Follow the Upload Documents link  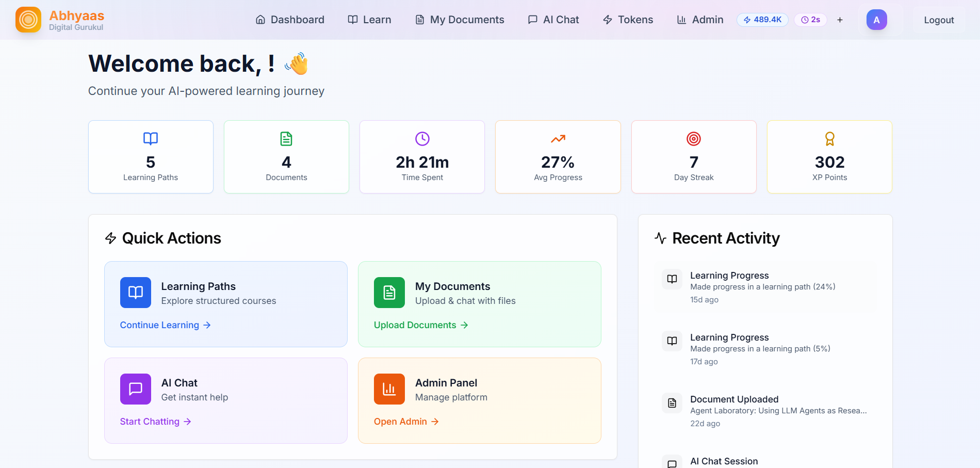[421, 325]
